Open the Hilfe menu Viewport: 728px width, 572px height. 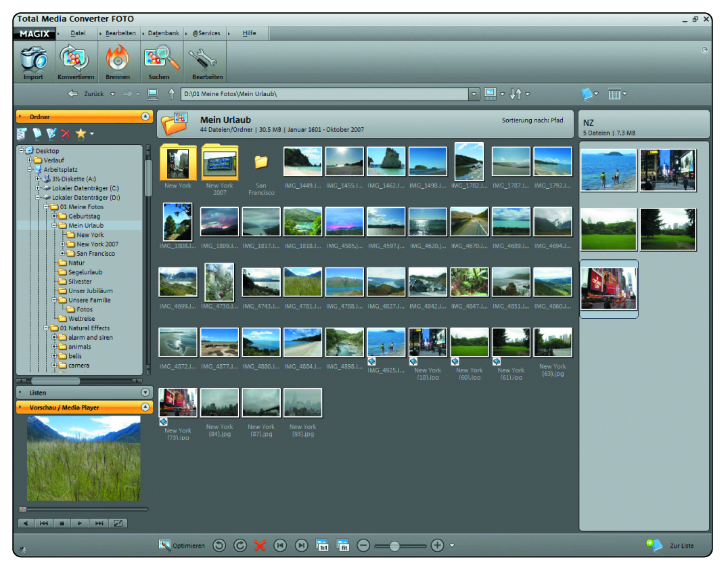click(x=249, y=33)
